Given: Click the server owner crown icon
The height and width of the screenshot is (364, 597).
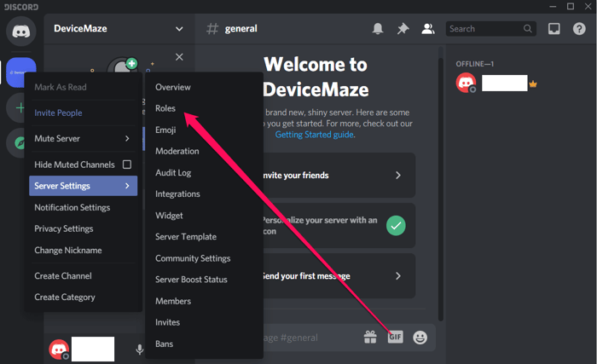Looking at the screenshot, I should click(x=533, y=84).
